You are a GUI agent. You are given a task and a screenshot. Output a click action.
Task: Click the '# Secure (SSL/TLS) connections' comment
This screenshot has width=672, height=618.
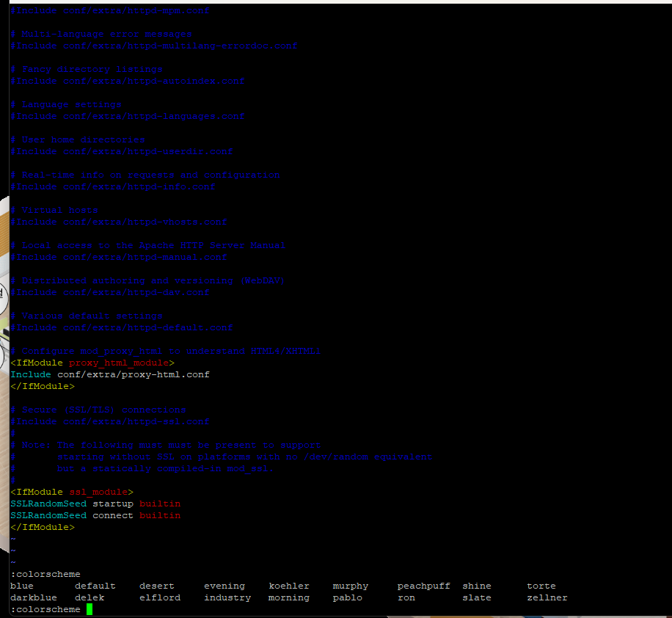98,410
